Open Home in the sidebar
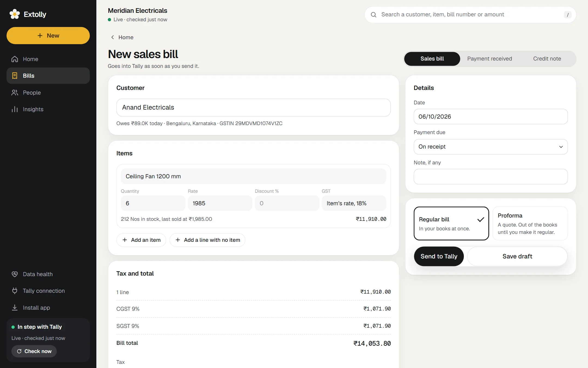The height and width of the screenshot is (368, 588). pyautogui.click(x=48, y=59)
